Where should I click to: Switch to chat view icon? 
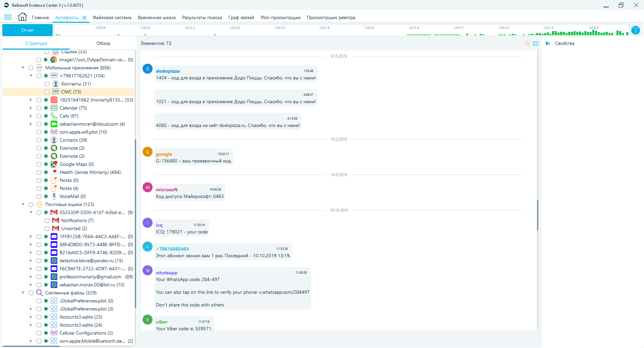click(527, 44)
